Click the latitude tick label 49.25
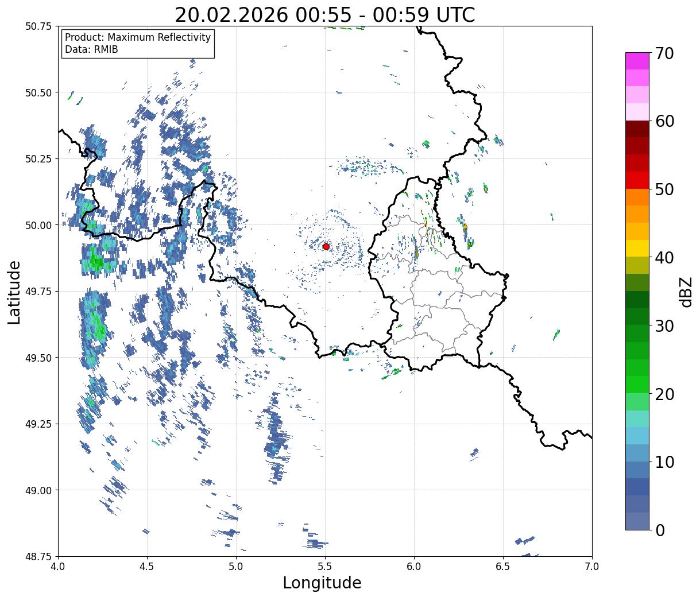Viewport: 700px width, 597px height. pyautogui.click(x=38, y=424)
